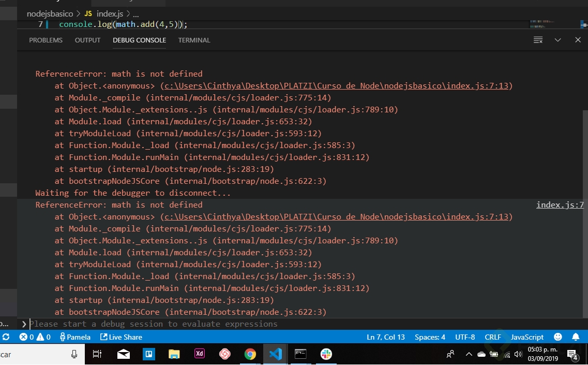The width and height of the screenshot is (588, 365).
Task: Open errors count in status bar
Action: click(x=26, y=337)
